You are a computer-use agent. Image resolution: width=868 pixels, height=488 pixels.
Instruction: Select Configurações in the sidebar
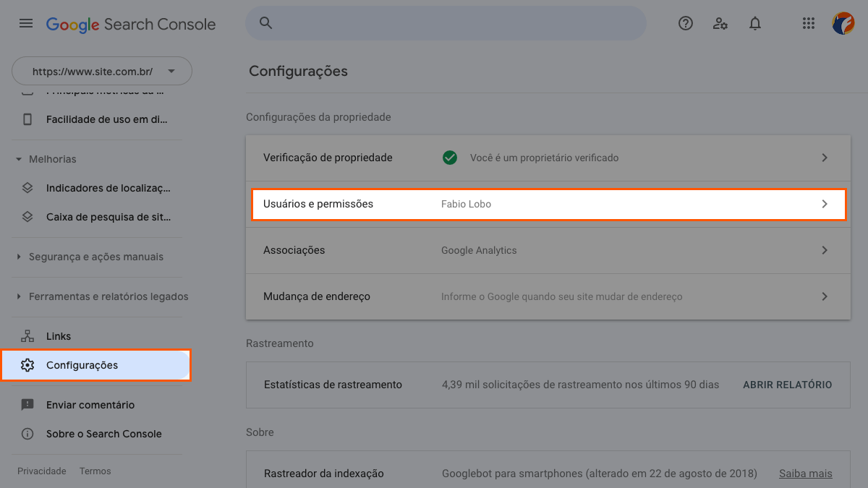pos(95,365)
